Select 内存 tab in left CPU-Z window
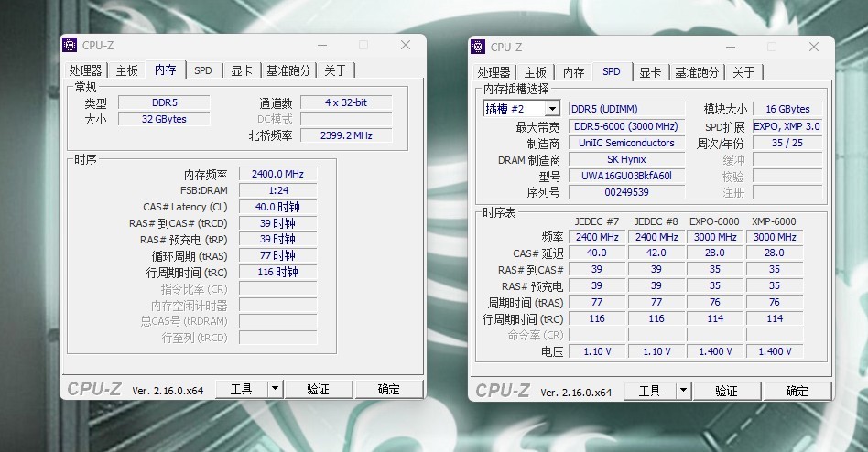The image size is (868, 452). (165, 70)
